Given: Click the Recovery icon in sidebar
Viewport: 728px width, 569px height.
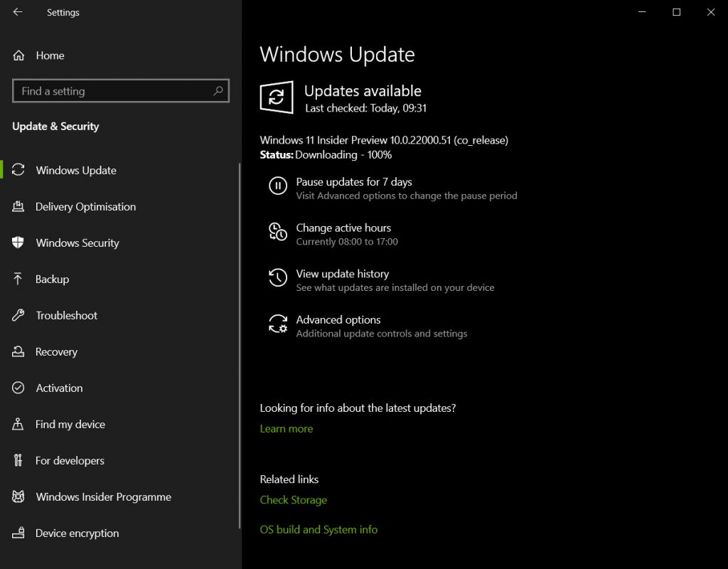Looking at the screenshot, I should click(x=18, y=351).
